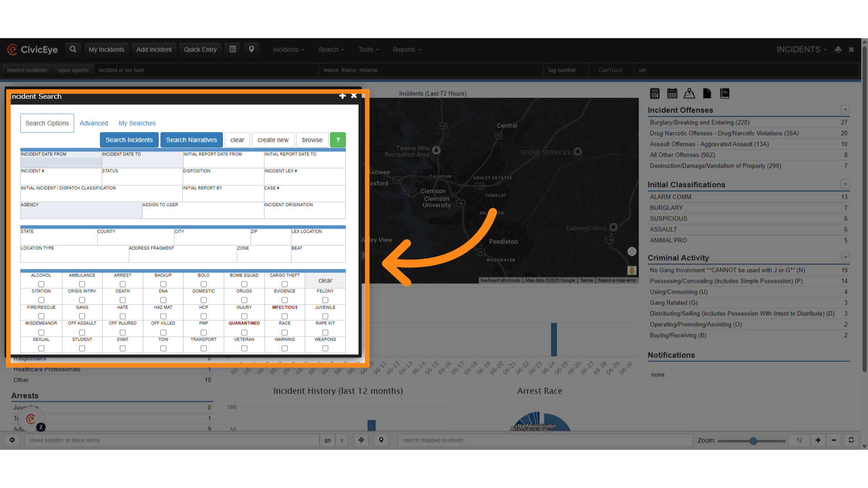Check the AMBULANCE checkbox
Image resolution: width=868 pixels, height=488 pixels.
[82, 284]
